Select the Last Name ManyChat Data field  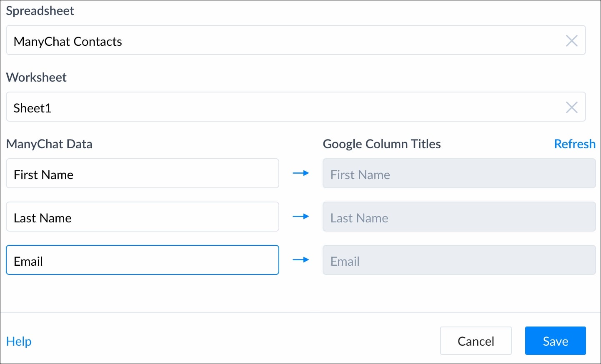click(x=142, y=217)
